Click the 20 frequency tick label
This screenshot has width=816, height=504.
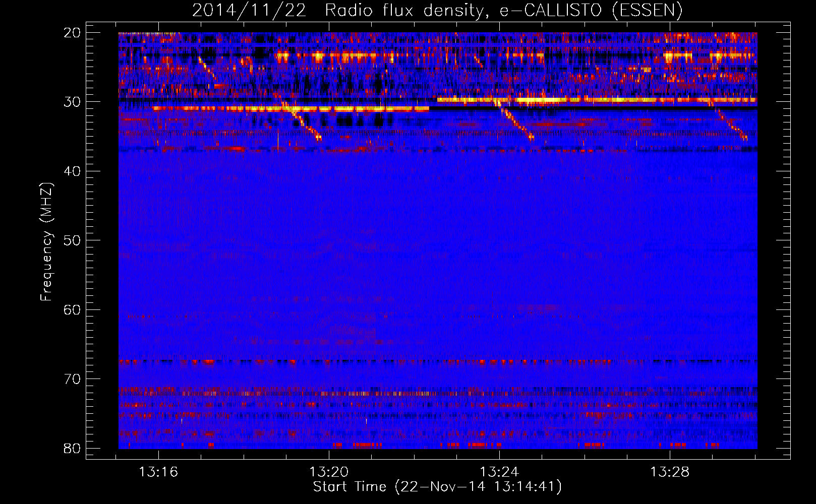click(72, 33)
